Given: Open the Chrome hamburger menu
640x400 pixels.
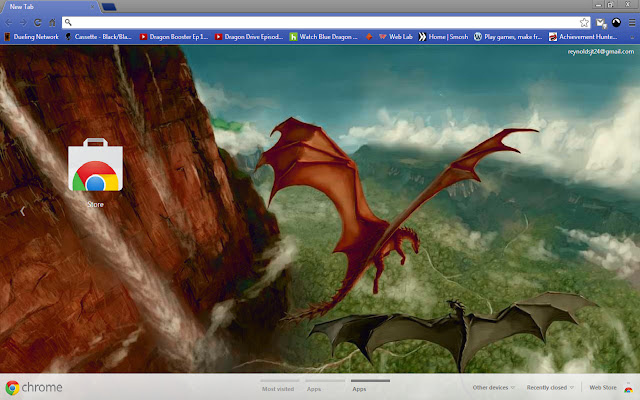Looking at the screenshot, I should pos(631,23).
